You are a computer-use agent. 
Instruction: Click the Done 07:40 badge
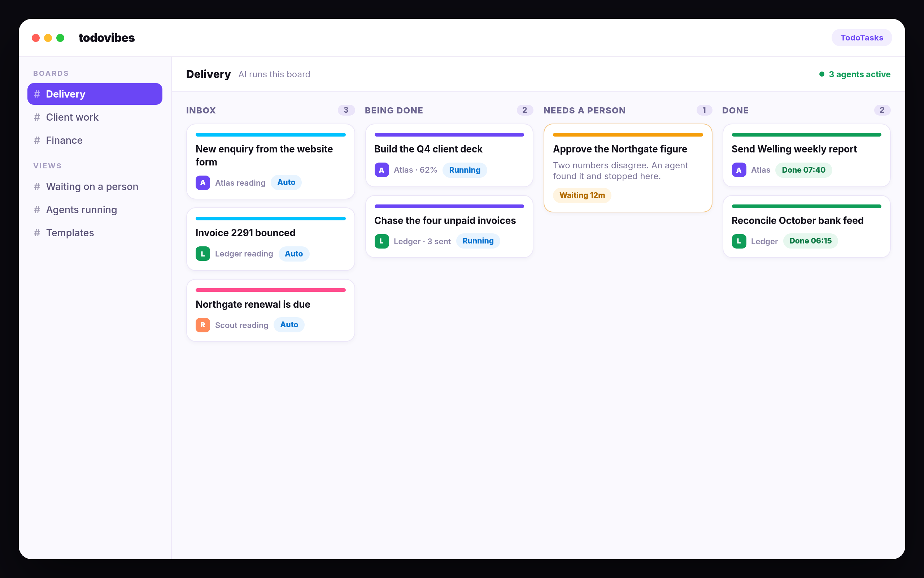pos(803,170)
